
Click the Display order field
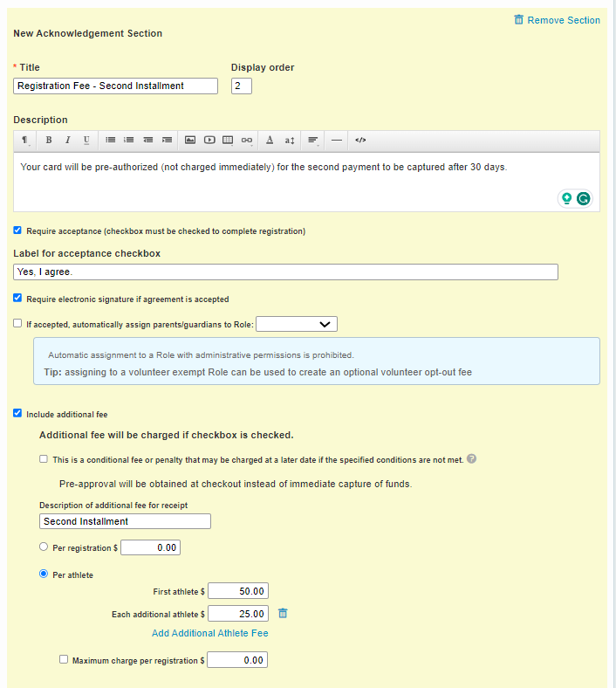tap(242, 86)
